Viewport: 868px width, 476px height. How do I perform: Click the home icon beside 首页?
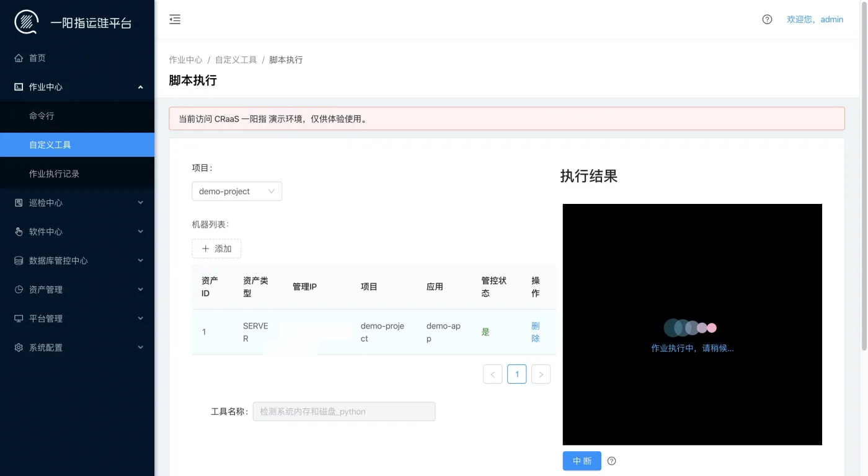click(19, 58)
